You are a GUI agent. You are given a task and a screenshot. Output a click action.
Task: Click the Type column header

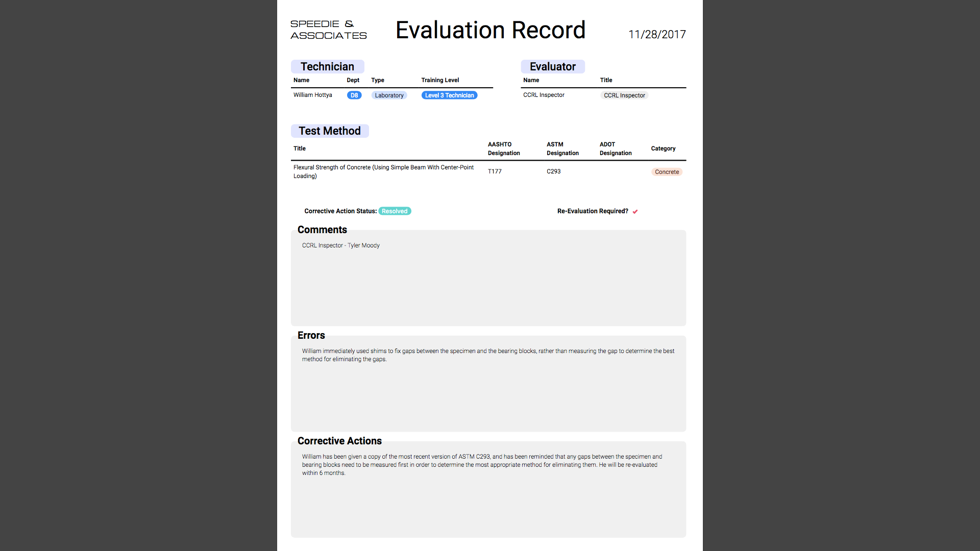(378, 80)
